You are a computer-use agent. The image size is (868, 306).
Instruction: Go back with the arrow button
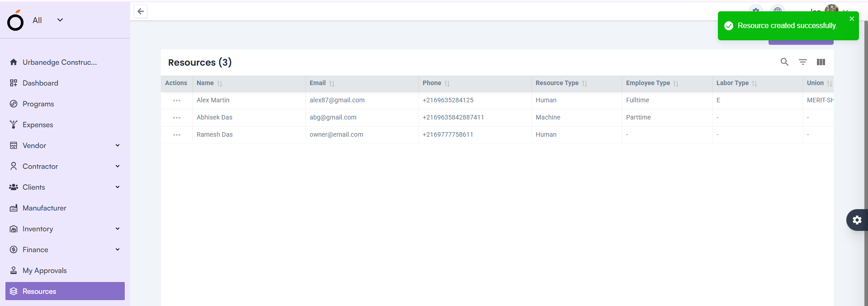141,11
